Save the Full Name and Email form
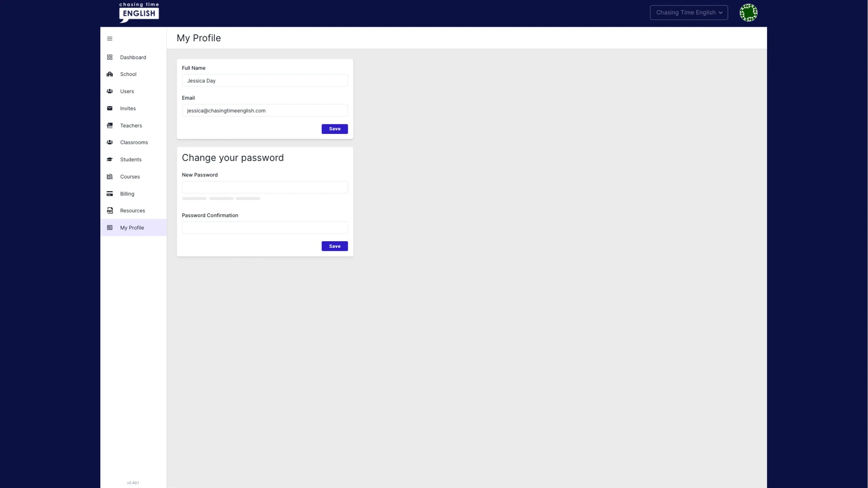Image resolution: width=868 pixels, height=488 pixels. tap(334, 129)
